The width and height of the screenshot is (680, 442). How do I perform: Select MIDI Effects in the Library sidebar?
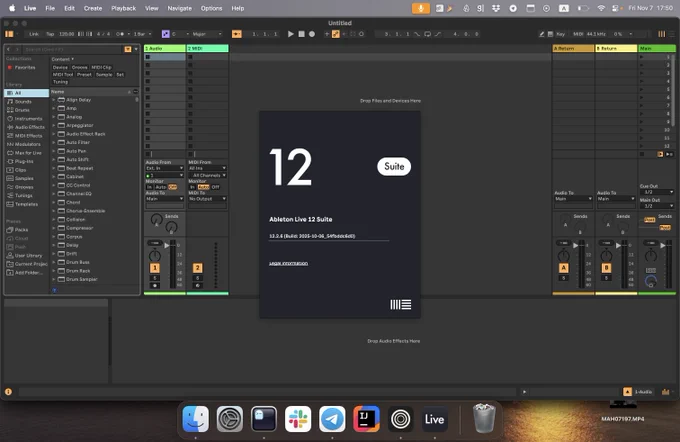tap(28, 136)
